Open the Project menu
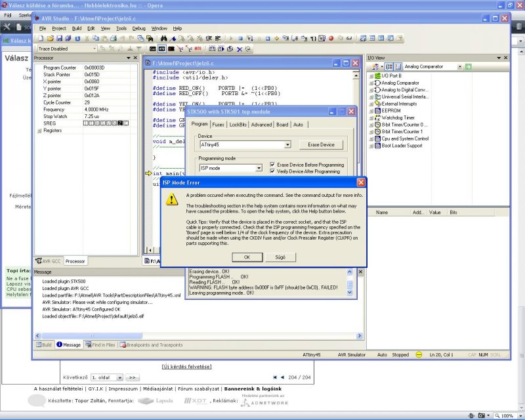525x420 pixels. point(59,28)
